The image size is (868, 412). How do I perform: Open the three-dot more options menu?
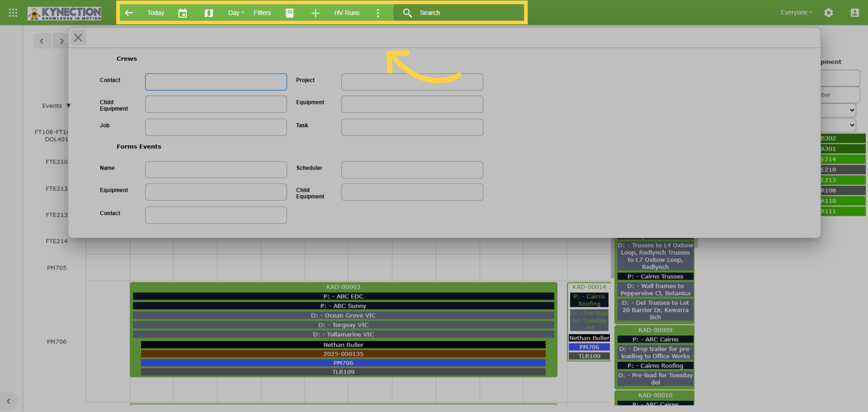click(378, 13)
